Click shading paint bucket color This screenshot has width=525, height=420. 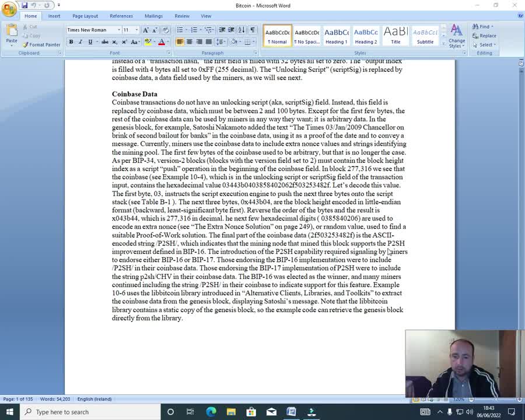click(234, 42)
